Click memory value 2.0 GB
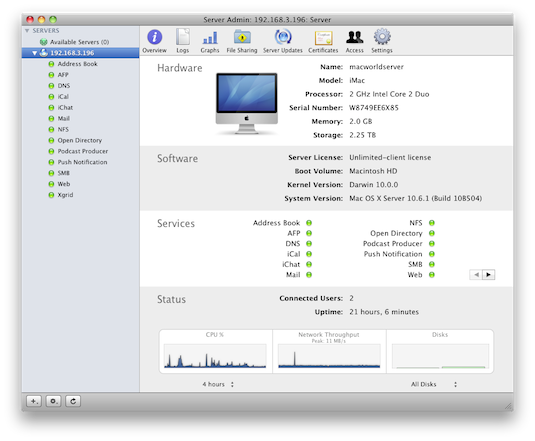This screenshot has width=535, height=441. pos(361,121)
